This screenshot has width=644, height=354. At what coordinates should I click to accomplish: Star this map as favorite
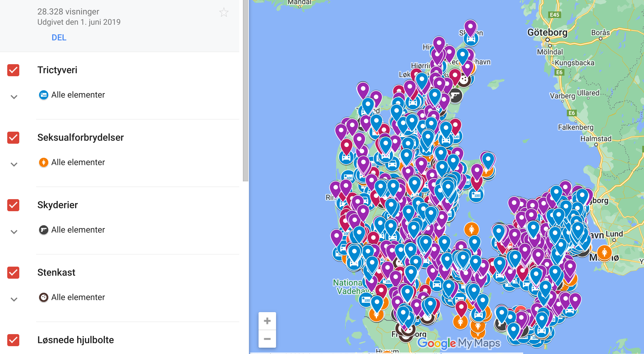pos(224,13)
